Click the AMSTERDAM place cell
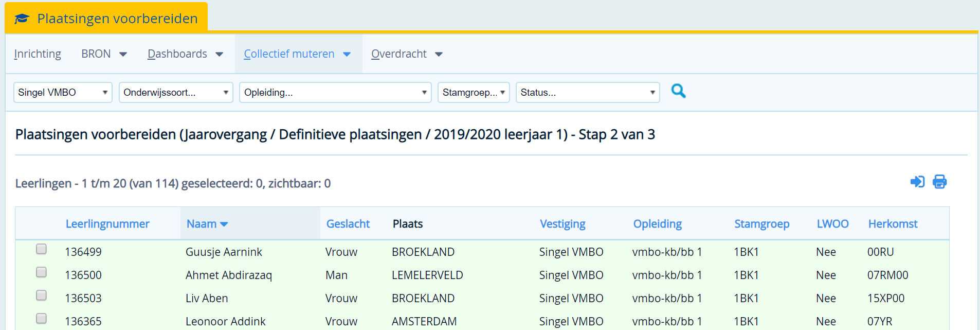Screen dimensions: 980x330 click(x=424, y=322)
